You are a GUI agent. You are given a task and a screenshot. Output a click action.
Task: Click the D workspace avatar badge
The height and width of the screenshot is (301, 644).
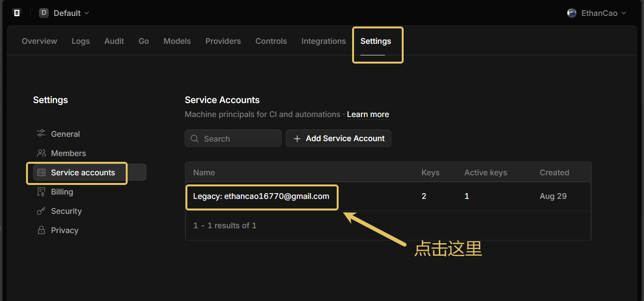click(x=44, y=13)
